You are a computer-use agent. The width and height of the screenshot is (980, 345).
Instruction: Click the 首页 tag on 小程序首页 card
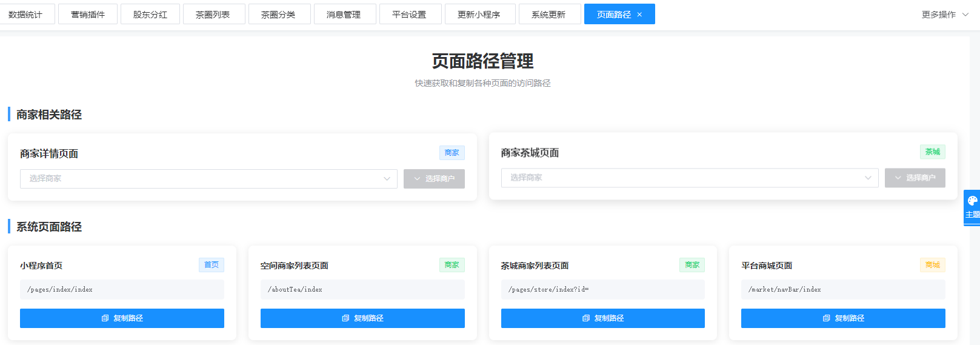point(211,265)
